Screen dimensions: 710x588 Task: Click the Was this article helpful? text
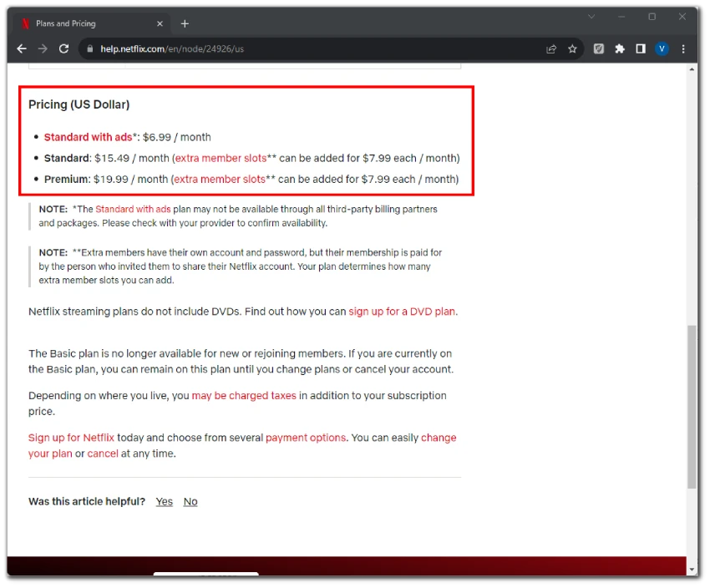[87, 501]
